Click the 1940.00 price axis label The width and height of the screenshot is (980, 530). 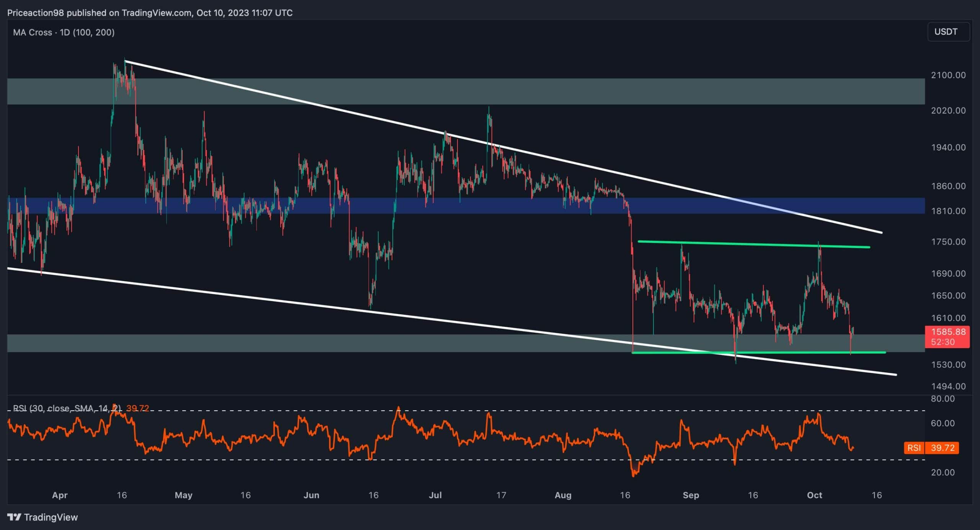click(948, 147)
